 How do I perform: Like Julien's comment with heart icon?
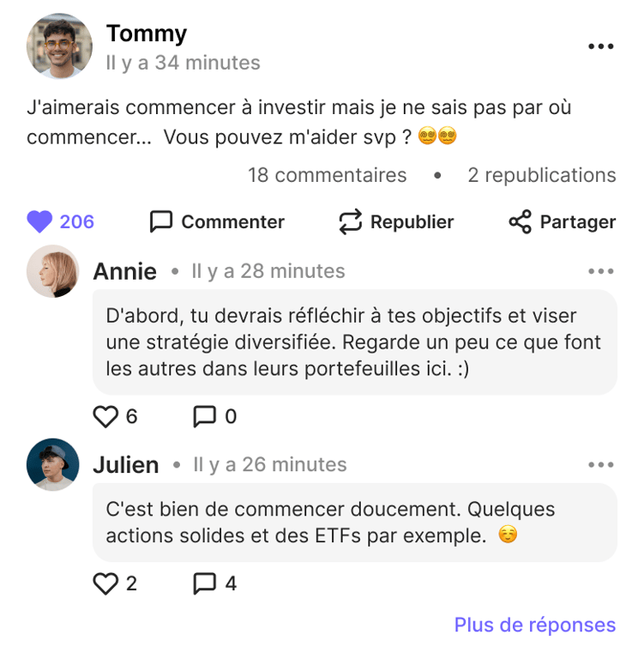105,584
